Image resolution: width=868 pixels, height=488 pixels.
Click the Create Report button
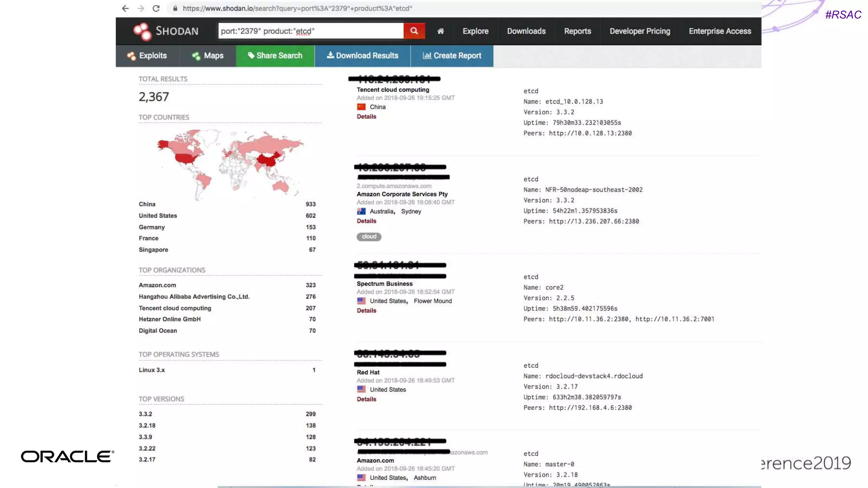(452, 56)
